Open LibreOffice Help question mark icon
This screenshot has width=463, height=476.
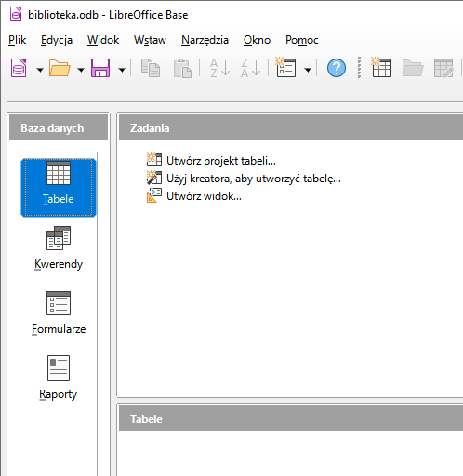(337, 68)
